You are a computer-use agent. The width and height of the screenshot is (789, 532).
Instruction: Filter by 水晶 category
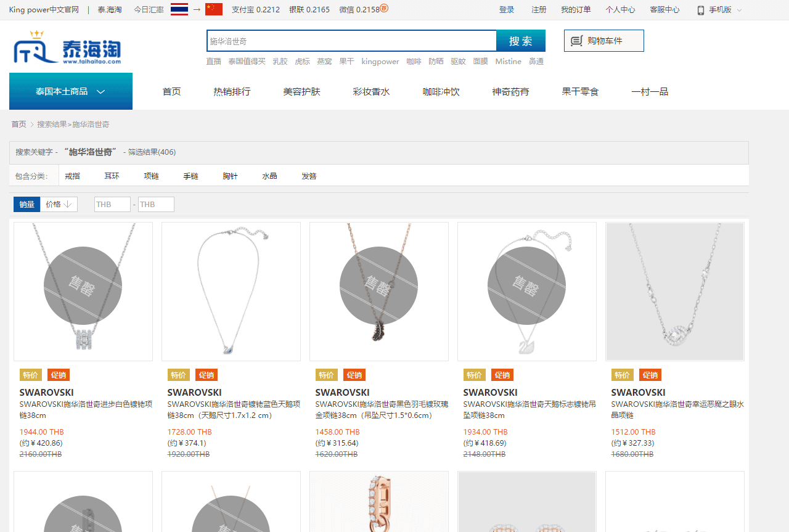click(269, 176)
